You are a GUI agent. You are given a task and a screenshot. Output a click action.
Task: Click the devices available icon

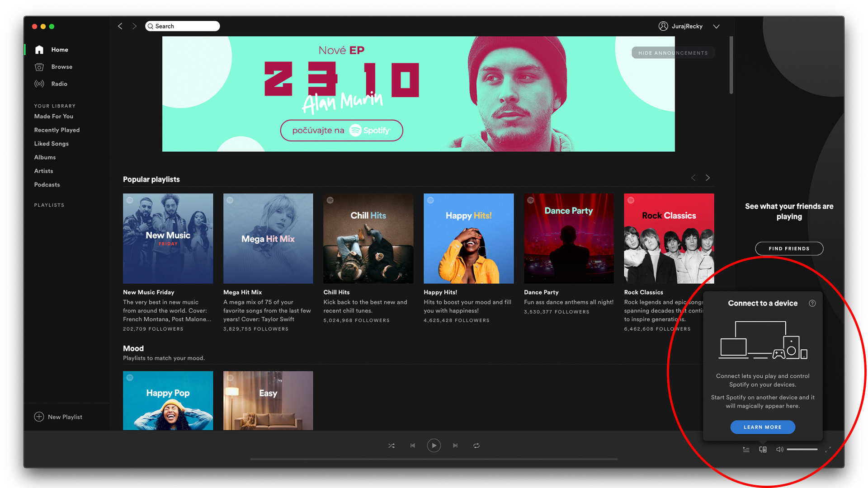pyautogui.click(x=763, y=450)
